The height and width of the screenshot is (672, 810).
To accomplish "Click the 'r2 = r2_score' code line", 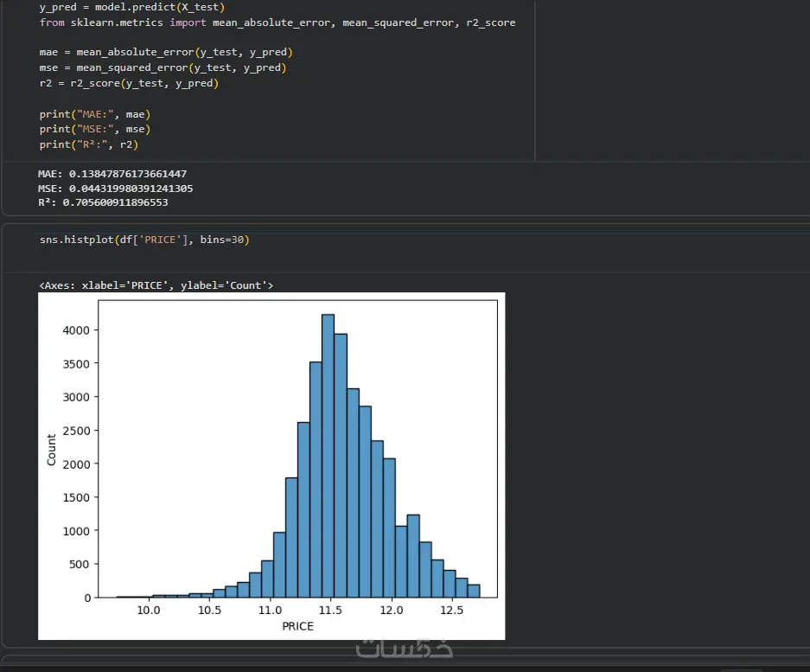I will 129,83.
